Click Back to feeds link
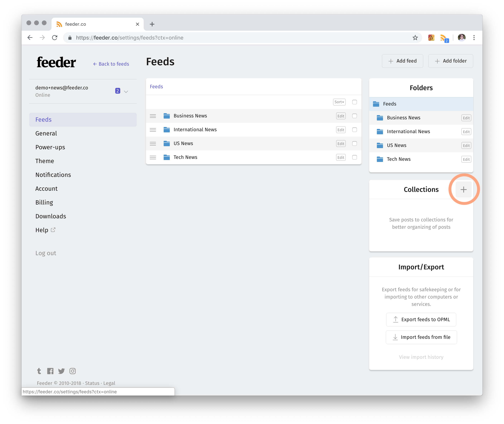The image size is (504, 424). 111,64
